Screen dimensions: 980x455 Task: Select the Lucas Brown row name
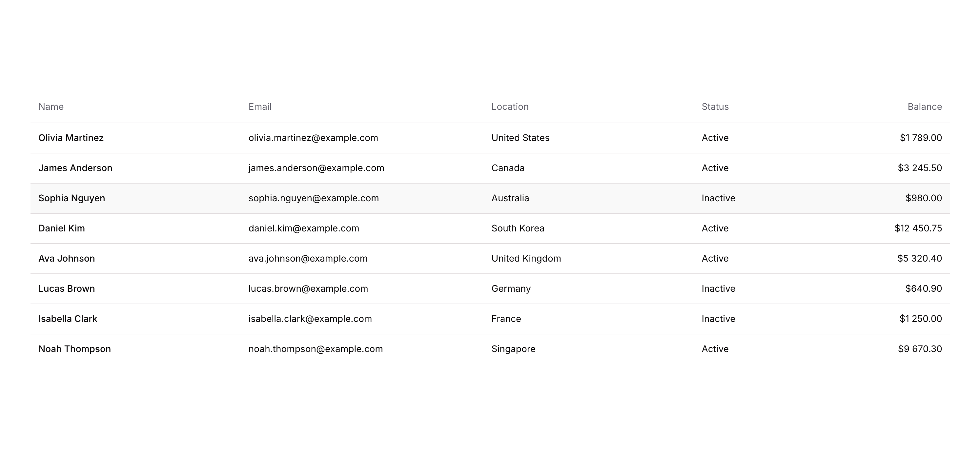point(67,289)
